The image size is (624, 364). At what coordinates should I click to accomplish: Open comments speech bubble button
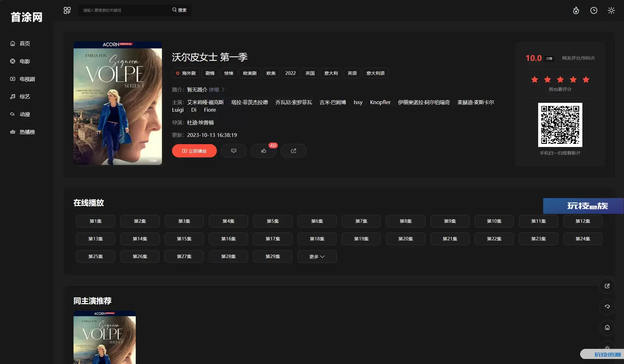pyautogui.click(x=234, y=151)
